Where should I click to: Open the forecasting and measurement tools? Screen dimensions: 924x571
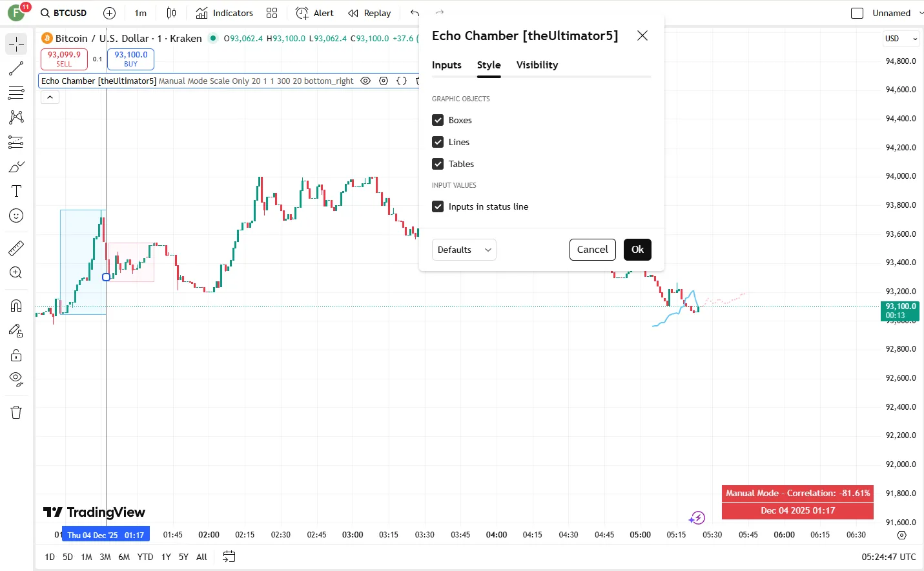pyautogui.click(x=16, y=142)
